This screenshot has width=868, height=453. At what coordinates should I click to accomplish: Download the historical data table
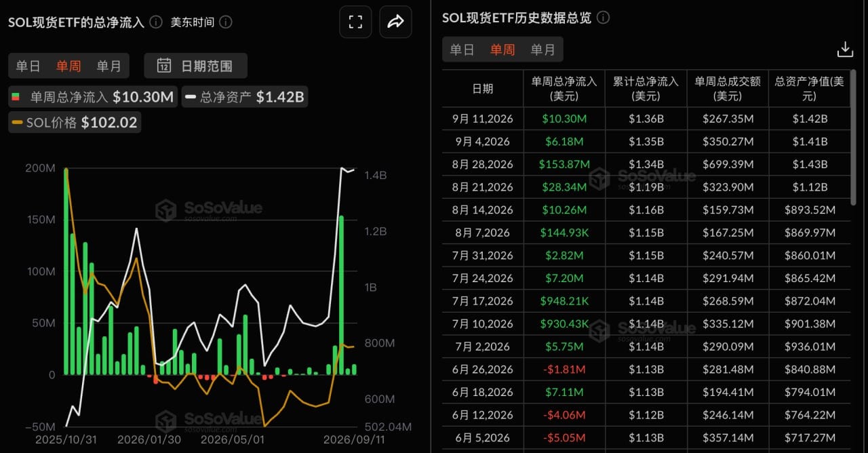tap(845, 50)
